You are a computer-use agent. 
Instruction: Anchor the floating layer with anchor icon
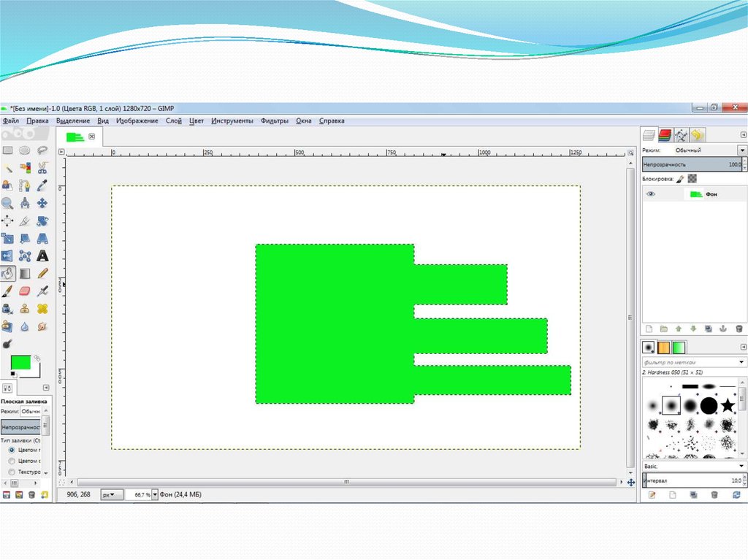(722, 329)
